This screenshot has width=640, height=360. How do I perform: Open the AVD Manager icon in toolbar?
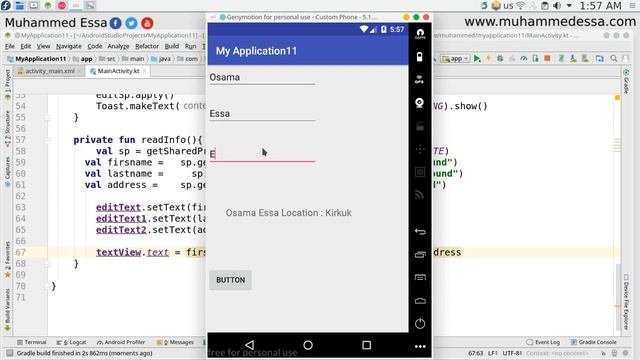point(573,59)
